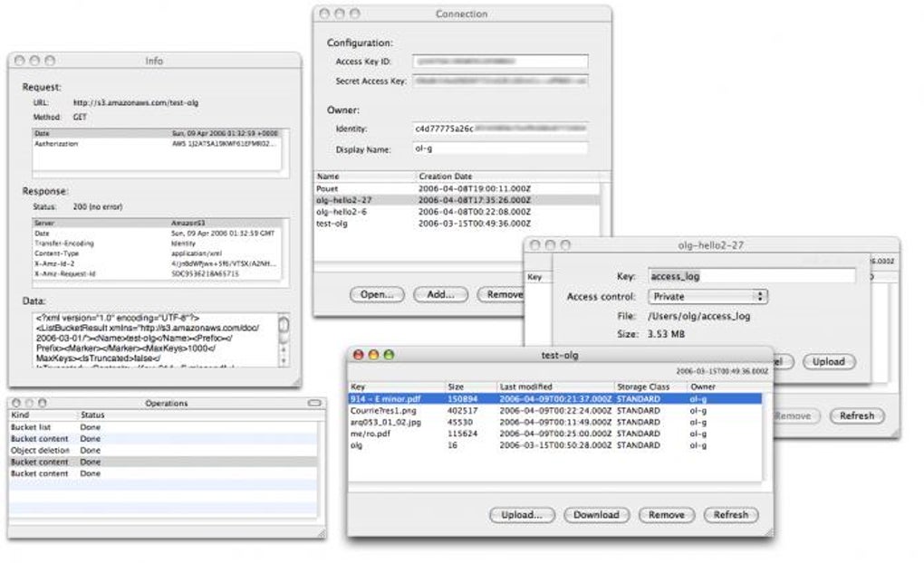This screenshot has height=563, width=924.
Task: Click the Display Name field showing ol-g
Action: (x=500, y=149)
